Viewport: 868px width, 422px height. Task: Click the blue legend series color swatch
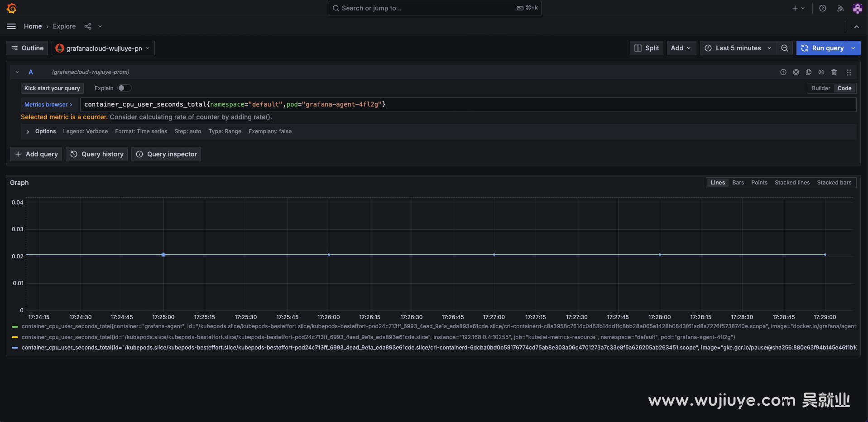tap(15, 348)
